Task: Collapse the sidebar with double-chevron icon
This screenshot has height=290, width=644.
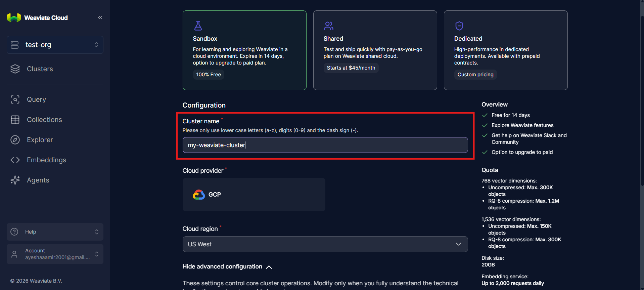Action: tap(100, 17)
